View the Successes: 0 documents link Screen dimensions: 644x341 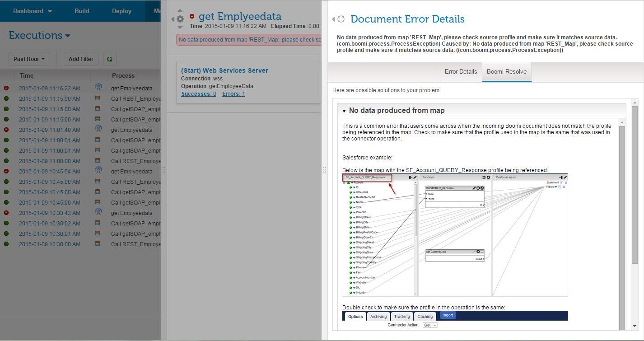click(199, 94)
